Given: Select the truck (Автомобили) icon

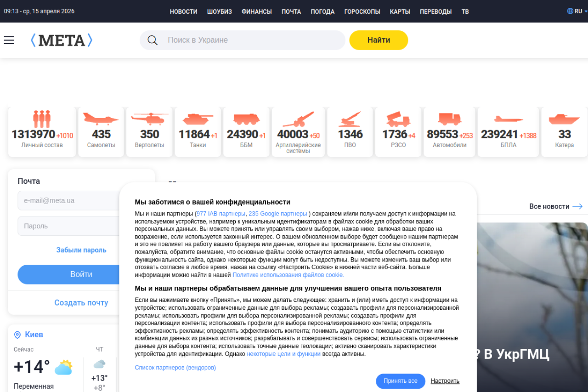Looking at the screenshot, I should coord(449,119).
